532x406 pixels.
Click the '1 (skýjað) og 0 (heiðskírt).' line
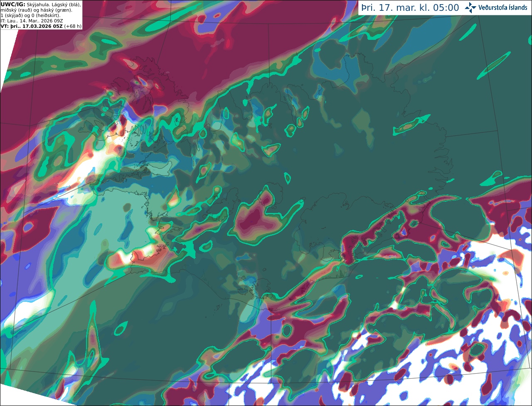31,15
